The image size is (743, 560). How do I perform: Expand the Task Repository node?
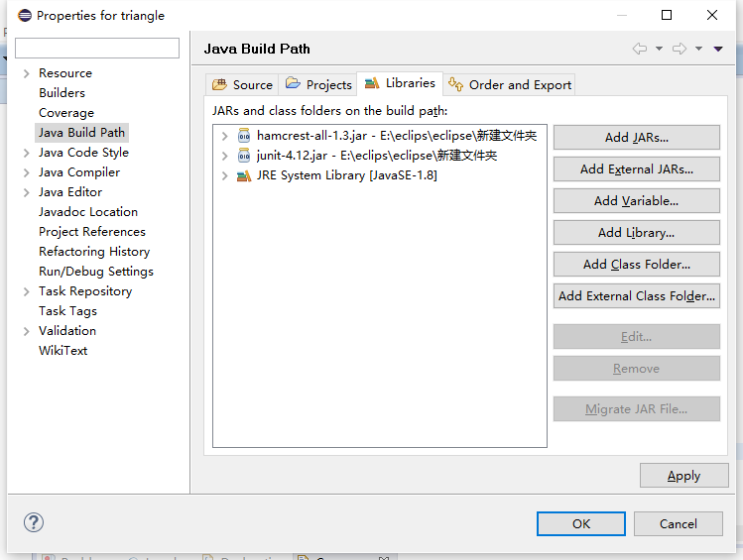point(27,291)
